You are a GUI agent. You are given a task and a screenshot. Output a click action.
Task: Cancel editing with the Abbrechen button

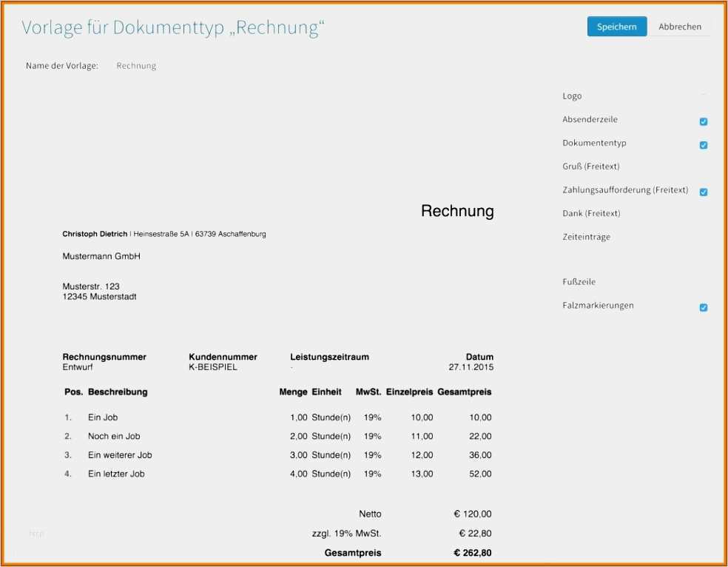(680, 27)
